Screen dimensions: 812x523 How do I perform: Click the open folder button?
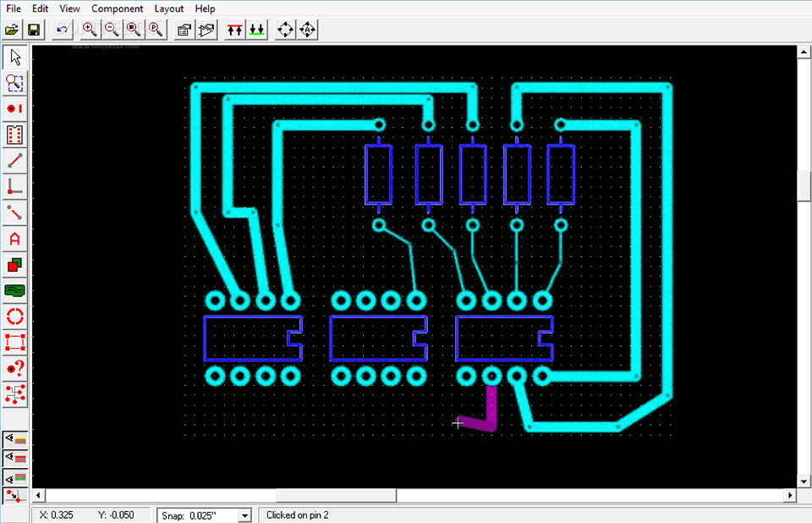pos(12,30)
